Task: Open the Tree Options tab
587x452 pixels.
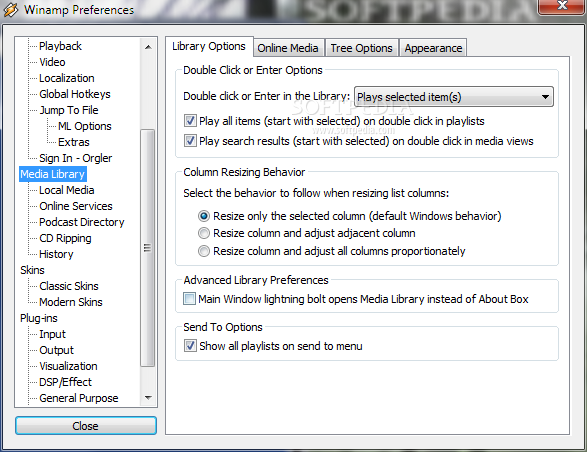Action: 361,48
